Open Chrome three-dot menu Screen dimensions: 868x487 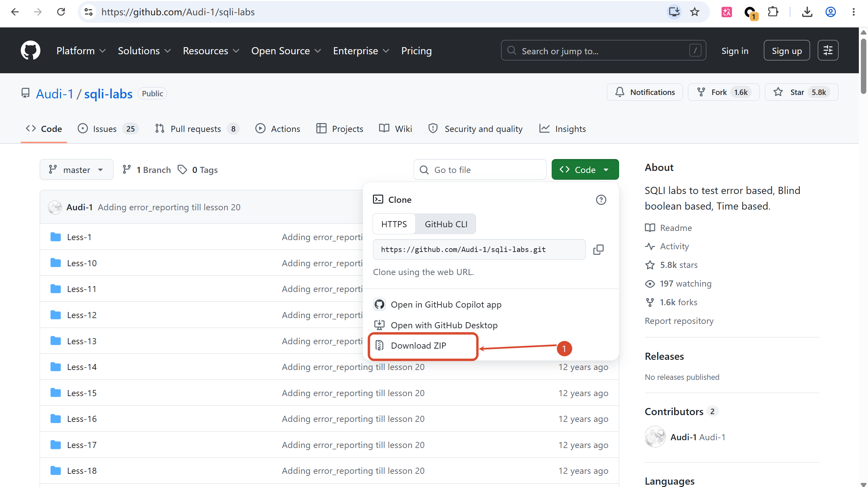point(854,12)
